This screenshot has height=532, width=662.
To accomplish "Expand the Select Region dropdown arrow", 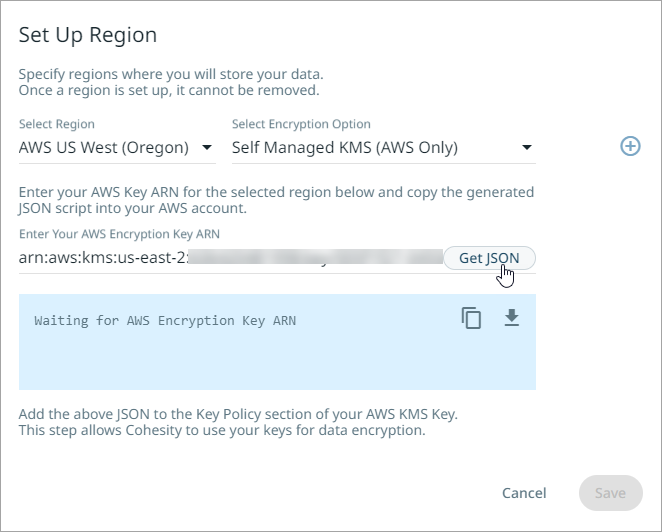I will point(206,148).
